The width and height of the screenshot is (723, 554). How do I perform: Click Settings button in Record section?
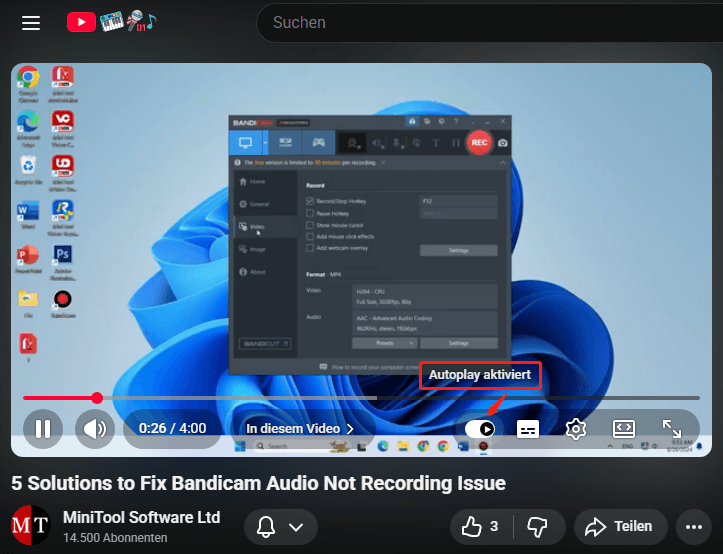coord(458,250)
